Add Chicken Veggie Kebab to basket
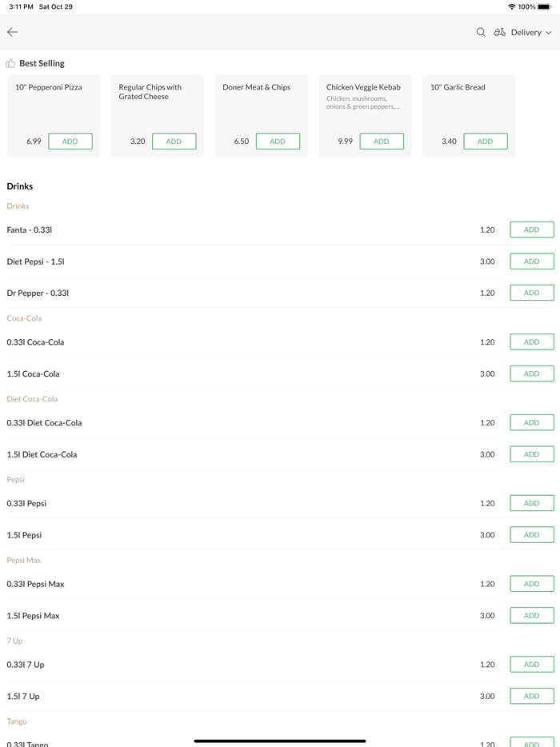This screenshot has height=747, width=560. click(x=382, y=142)
